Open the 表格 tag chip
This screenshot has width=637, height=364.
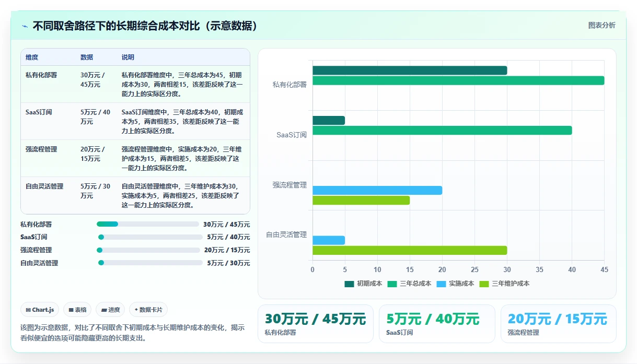(x=77, y=310)
